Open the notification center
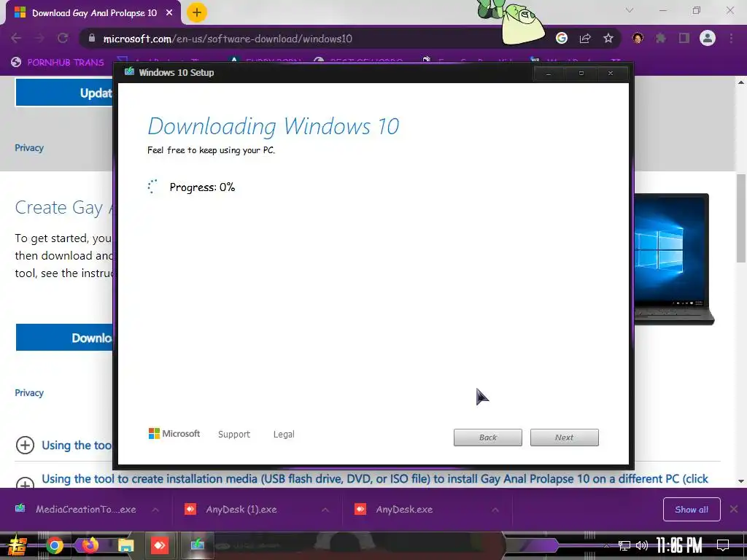This screenshot has width=747, height=560. pyautogui.click(x=723, y=545)
